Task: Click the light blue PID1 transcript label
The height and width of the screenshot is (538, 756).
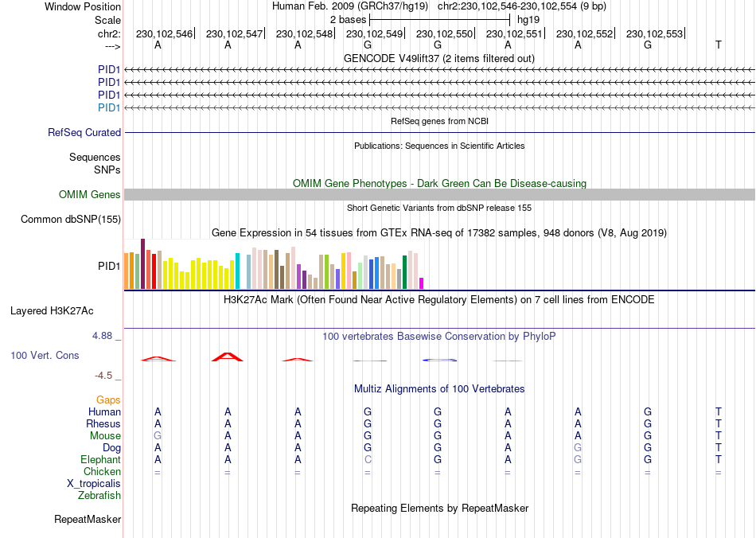Action: click(109, 107)
